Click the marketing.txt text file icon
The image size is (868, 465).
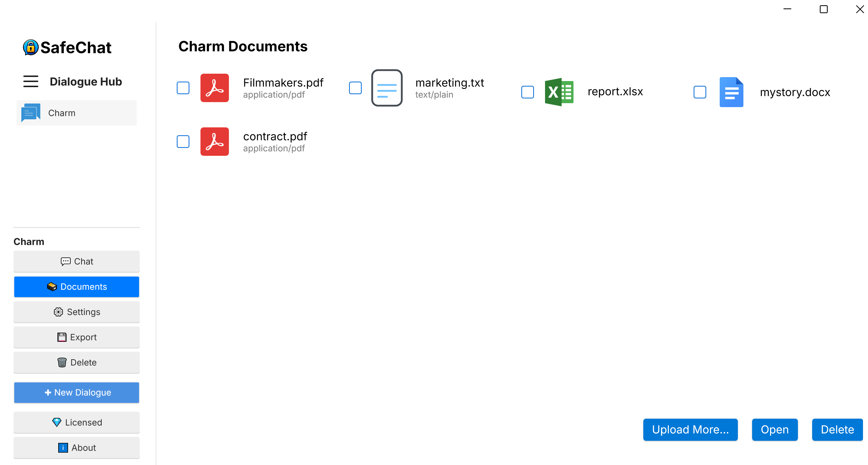(386, 88)
